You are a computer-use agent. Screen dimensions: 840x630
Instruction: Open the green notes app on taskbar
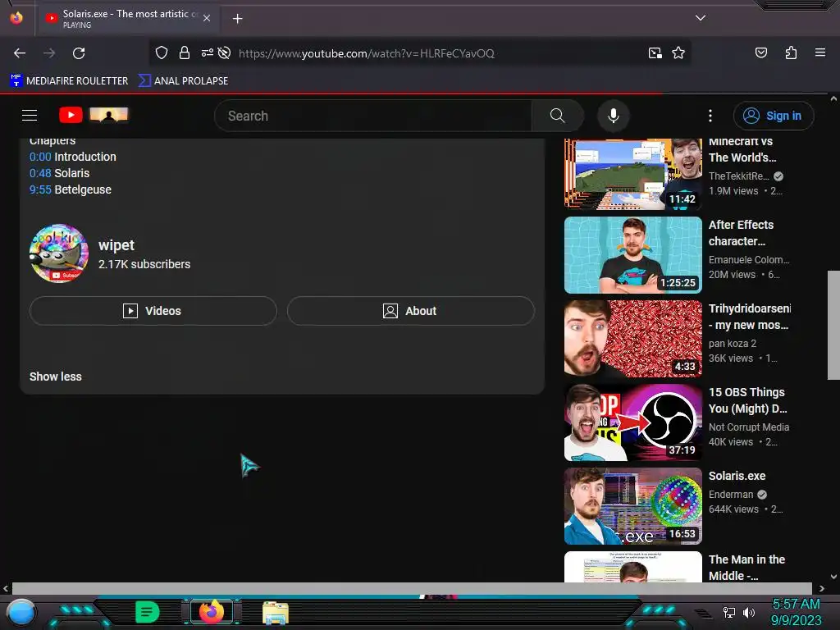148,612
